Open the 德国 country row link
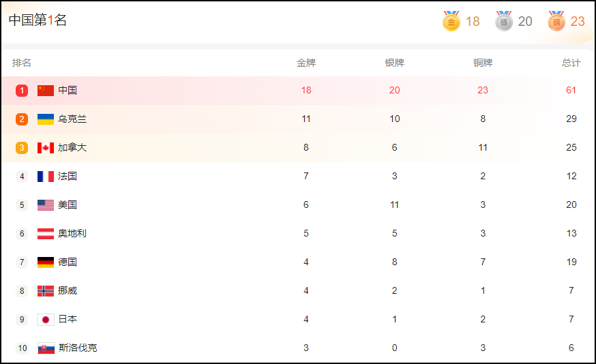The height and width of the screenshot is (364, 596). coord(68,262)
